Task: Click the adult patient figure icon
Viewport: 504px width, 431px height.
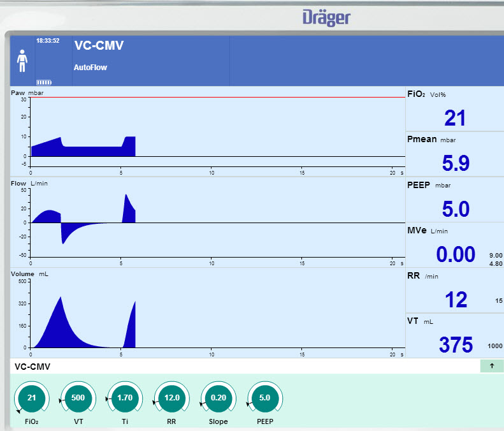Action: [x=22, y=61]
